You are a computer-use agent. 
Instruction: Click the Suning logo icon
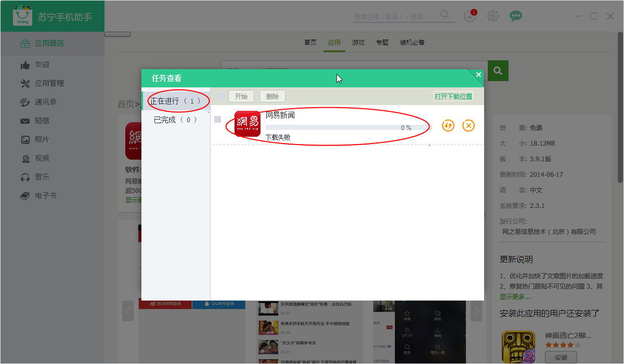[22, 16]
